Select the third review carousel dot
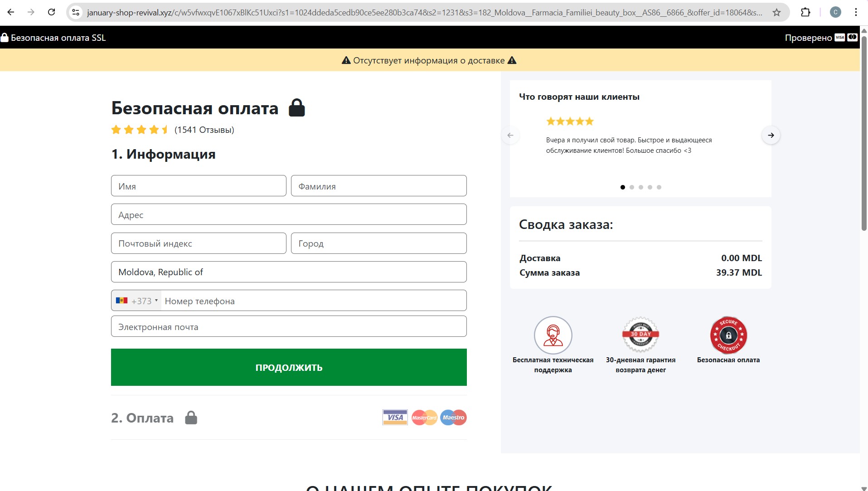 [x=641, y=187]
